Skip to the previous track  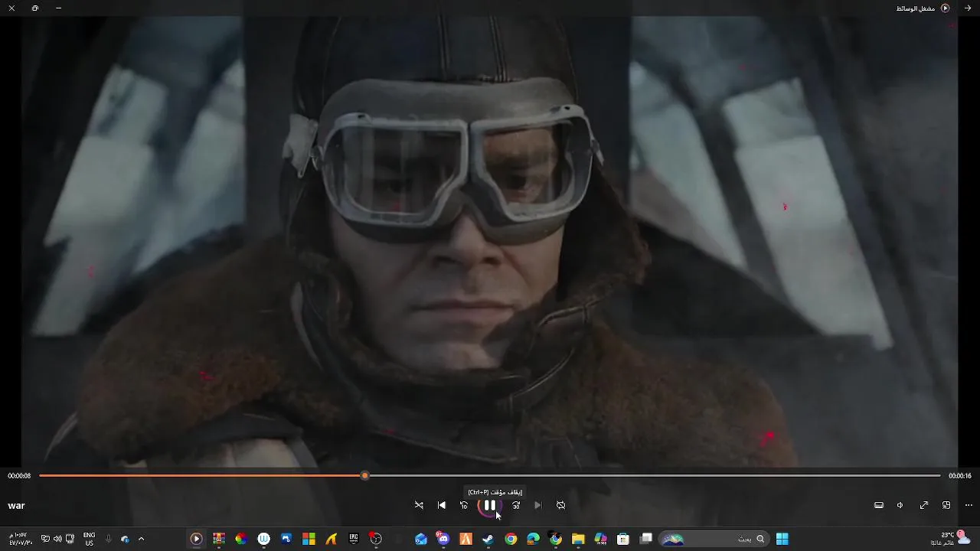click(x=442, y=505)
